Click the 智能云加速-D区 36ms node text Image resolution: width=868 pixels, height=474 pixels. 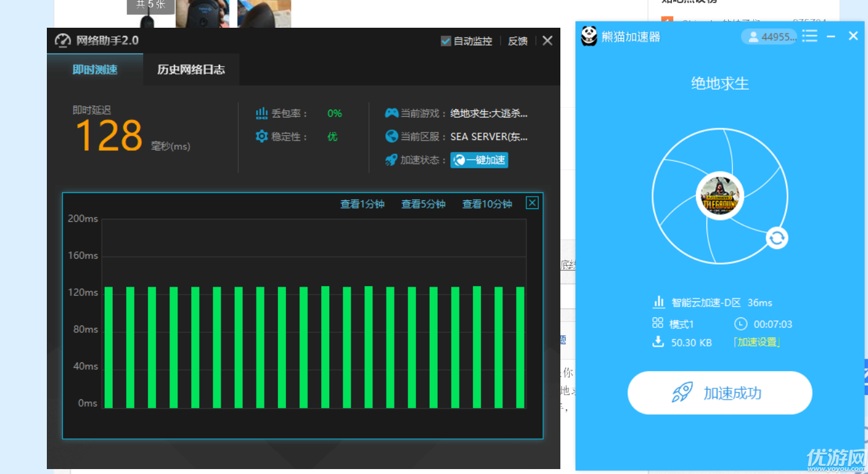tap(722, 303)
